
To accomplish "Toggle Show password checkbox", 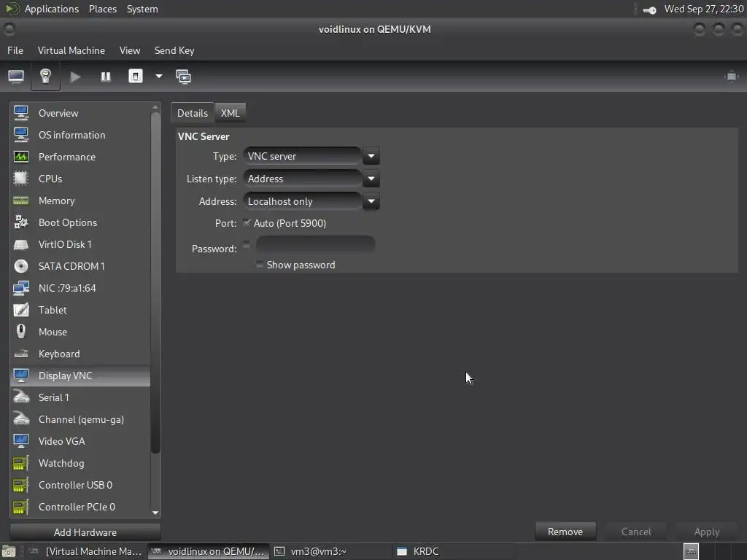I will tap(259, 264).
